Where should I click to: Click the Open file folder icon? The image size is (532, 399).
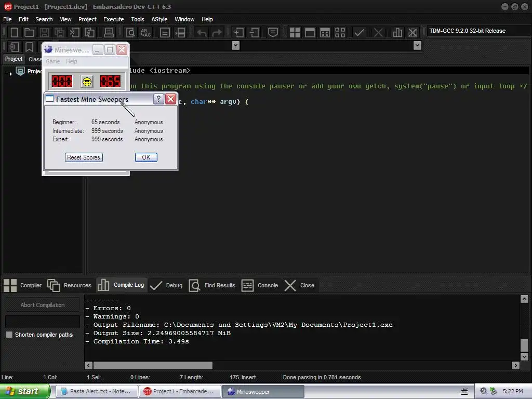pyautogui.click(x=29, y=33)
